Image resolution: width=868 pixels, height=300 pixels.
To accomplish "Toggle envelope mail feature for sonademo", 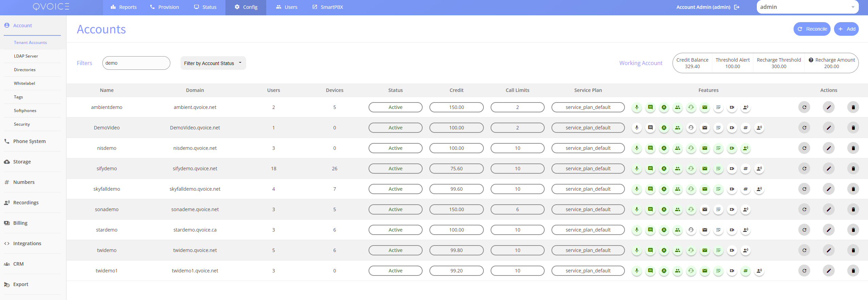I will tap(705, 209).
